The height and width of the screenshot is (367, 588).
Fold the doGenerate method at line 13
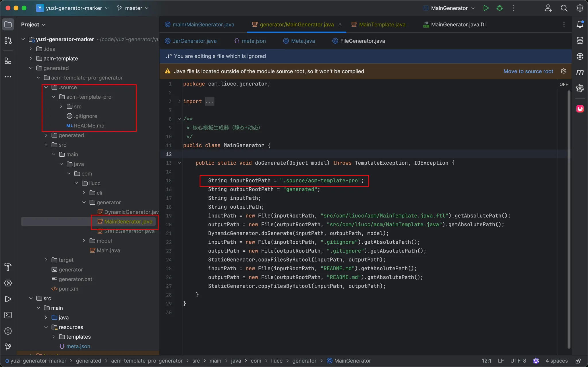[179, 163]
